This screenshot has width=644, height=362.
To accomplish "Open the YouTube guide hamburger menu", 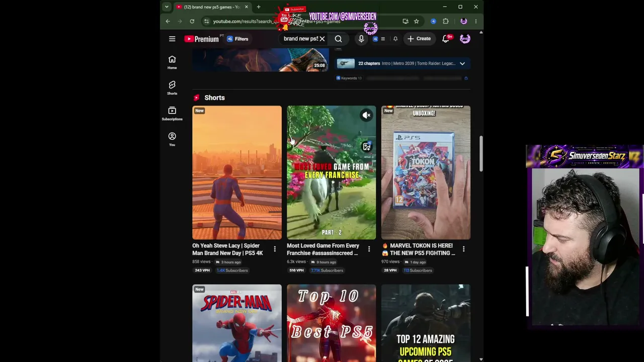I will pos(172,39).
